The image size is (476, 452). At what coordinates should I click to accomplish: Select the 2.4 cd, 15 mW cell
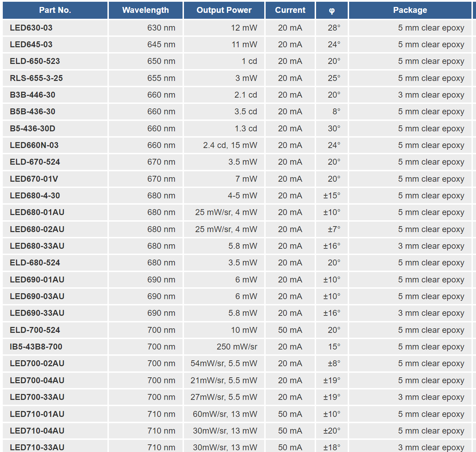point(224,145)
